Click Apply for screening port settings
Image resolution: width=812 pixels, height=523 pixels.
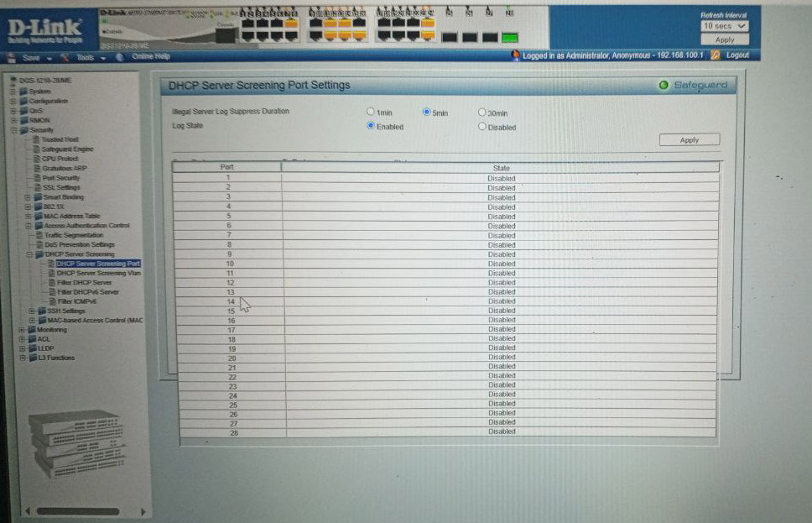pyautogui.click(x=690, y=140)
